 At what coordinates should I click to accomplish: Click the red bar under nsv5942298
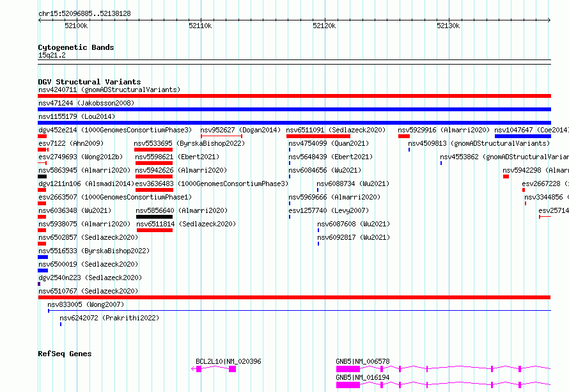click(x=506, y=176)
